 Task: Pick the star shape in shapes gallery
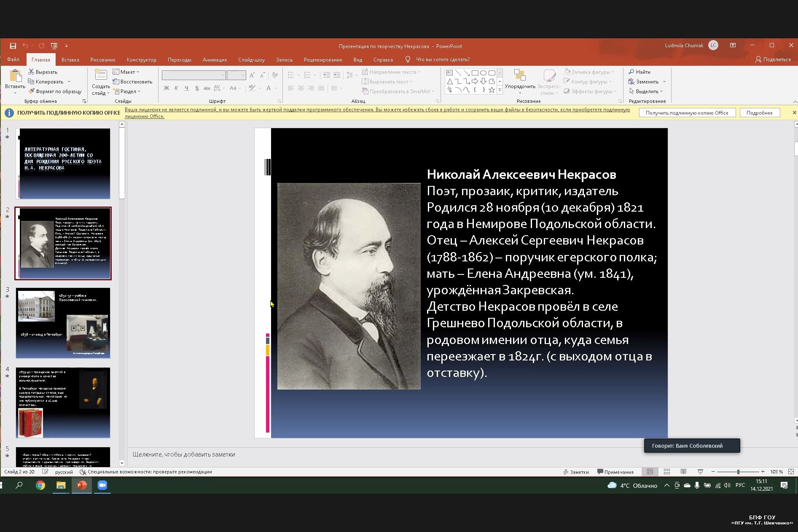click(492, 90)
